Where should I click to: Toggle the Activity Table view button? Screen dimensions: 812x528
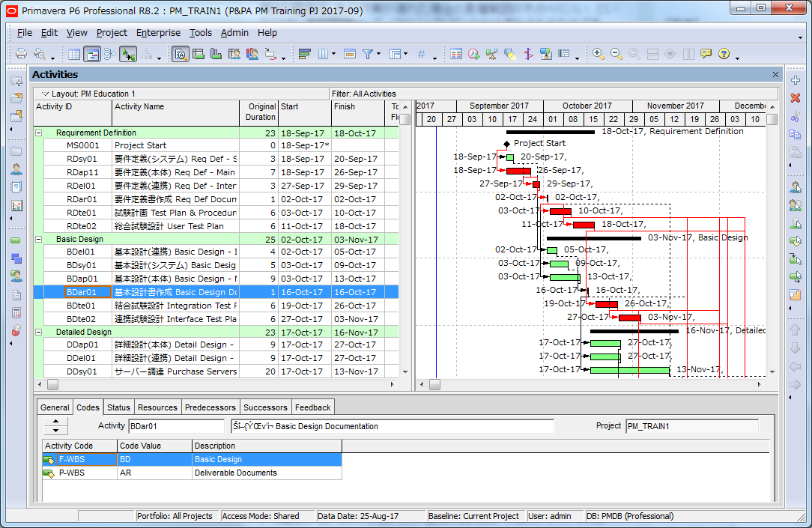pyautogui.click(x=74, y=54)
